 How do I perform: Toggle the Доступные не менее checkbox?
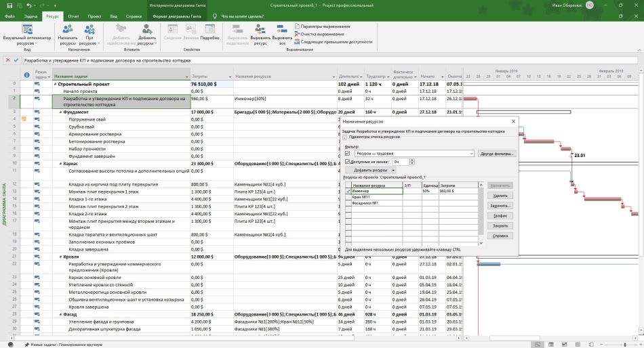[x=348, y=162]
